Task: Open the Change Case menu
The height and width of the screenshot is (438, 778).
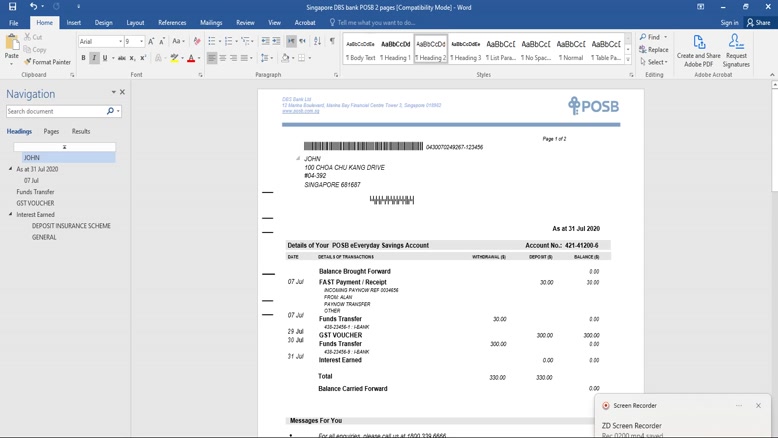Action: tap(178, 42)
